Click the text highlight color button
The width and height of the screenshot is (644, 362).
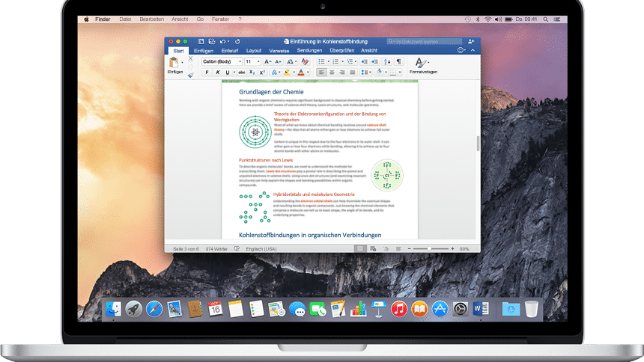pyautogui.click(x=287, y=73)
